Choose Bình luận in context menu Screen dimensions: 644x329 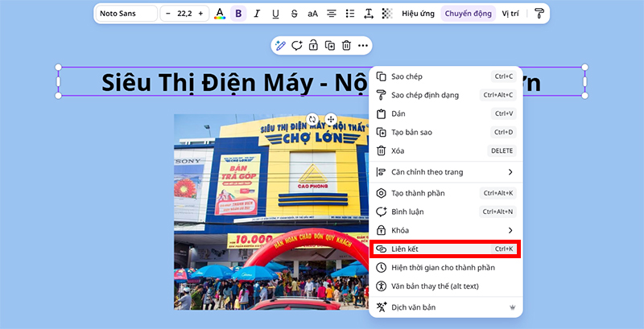coord(446,212)
